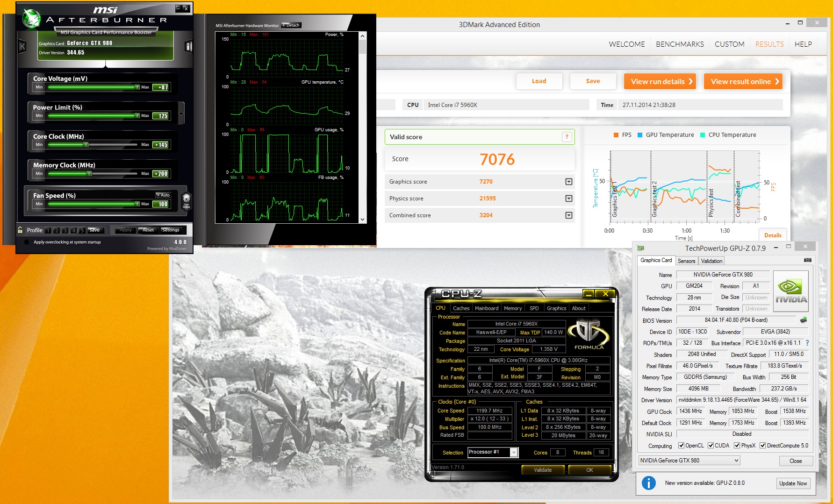Viewport: 833px width, 504px height.
Task: Click Detach on Afterburner Hardware Monitor
Action: coord(291,25)
